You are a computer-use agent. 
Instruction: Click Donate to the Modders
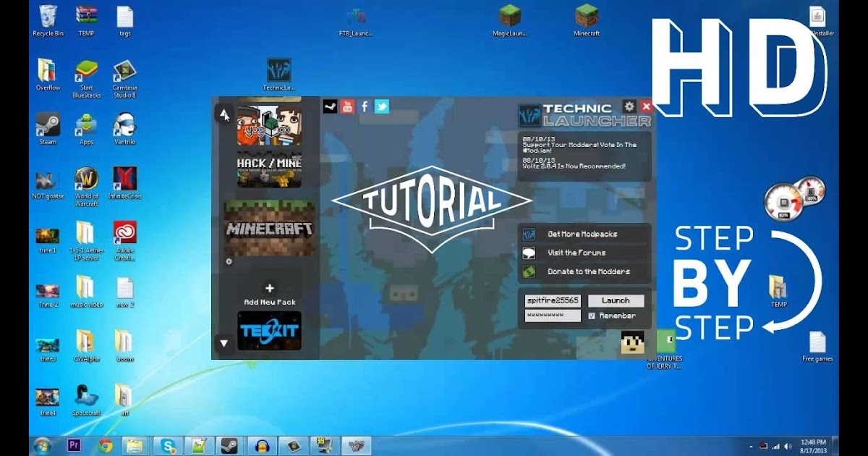click(x=584, y=271)
